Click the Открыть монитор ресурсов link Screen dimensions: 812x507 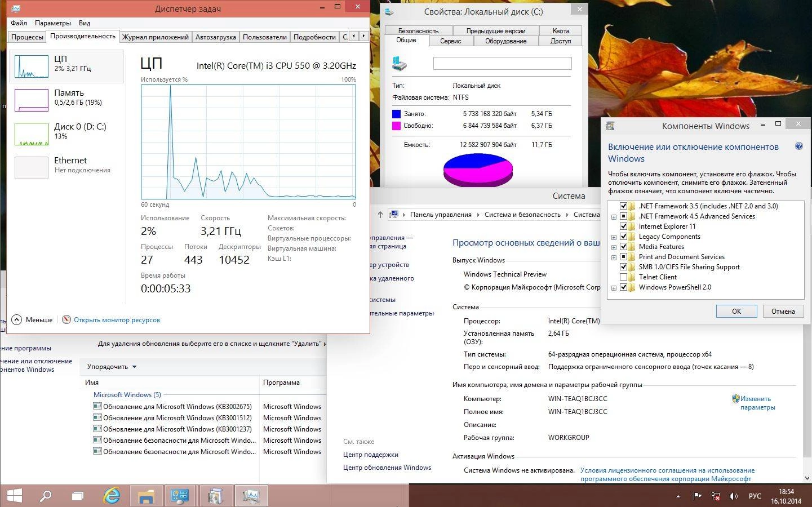point(117,320)
